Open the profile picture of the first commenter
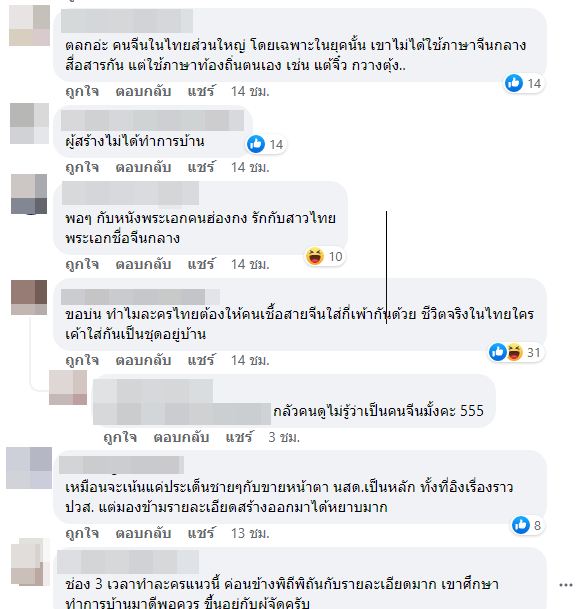This screenshot has height=609, width=588. tap(30, 26)
